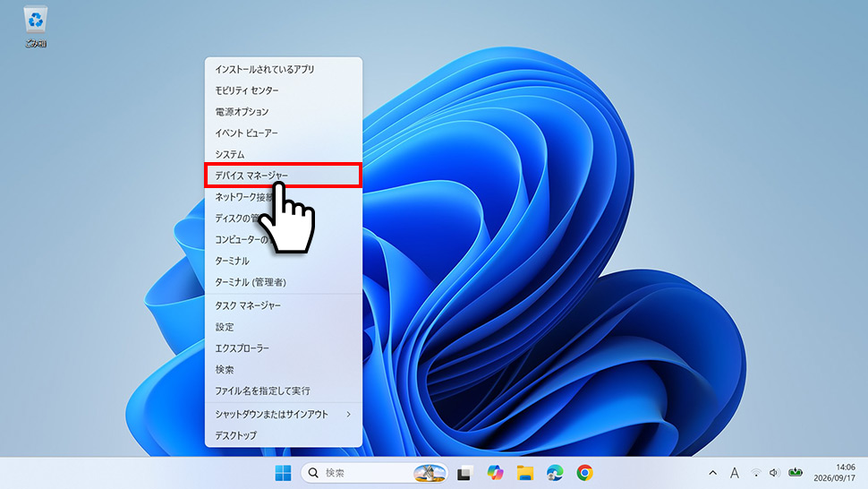Click the battery status icon
Viewport: 868px width, 489px height.
pyautogui.click(x=796, y=473)
